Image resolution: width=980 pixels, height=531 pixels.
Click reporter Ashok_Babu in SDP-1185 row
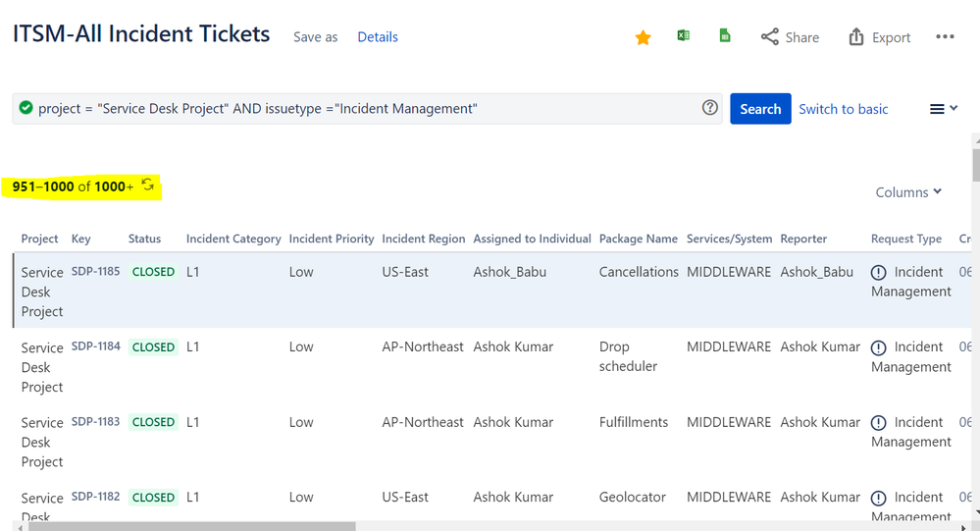pyautogui.click(x=816, y=272)
